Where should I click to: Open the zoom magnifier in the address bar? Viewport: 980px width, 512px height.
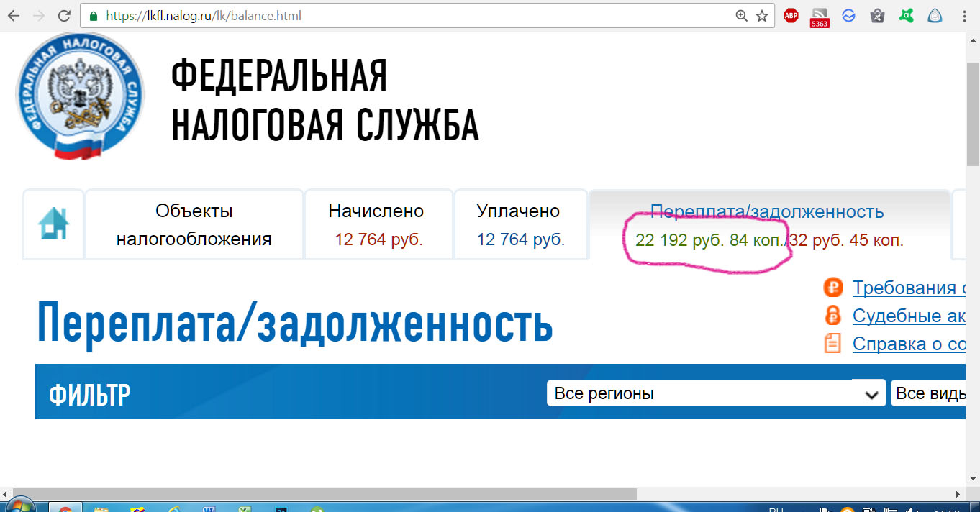pos(742,16)
